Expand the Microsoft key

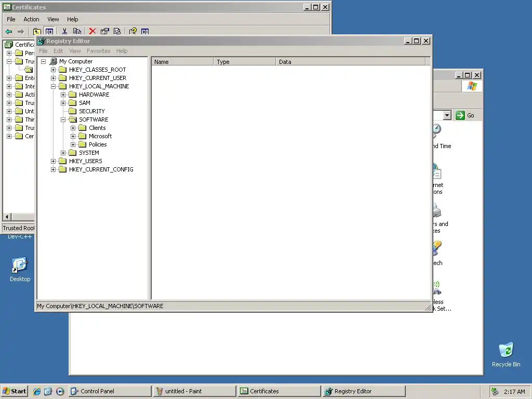click(x=73, y=137)
